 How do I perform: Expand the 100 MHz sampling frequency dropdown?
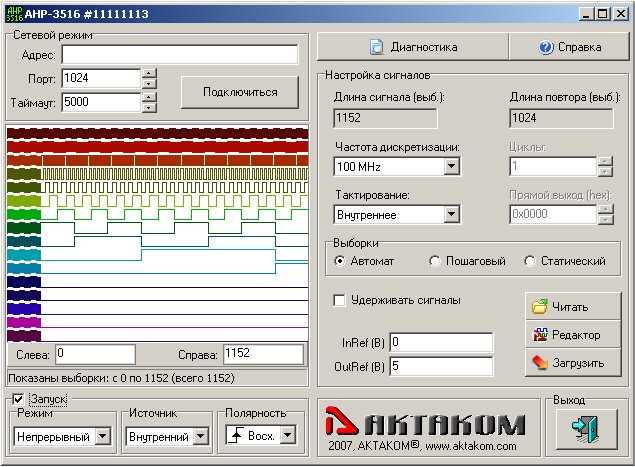(x=451, y=166)
